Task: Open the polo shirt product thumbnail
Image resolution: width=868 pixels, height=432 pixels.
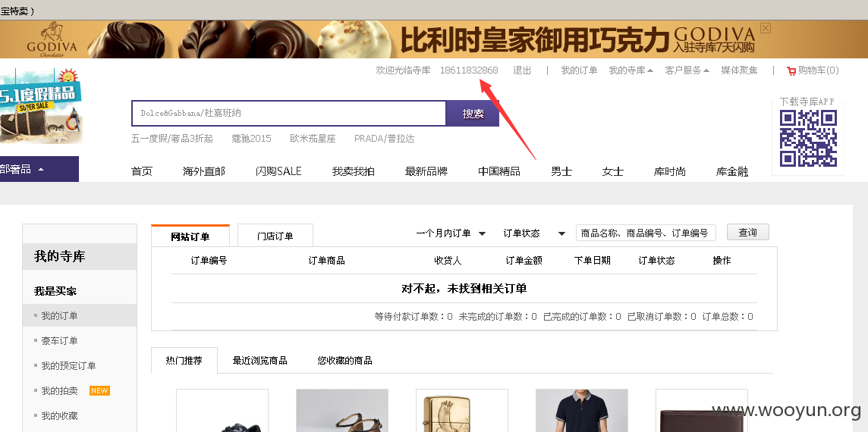Action: click(x=582, y=411)
